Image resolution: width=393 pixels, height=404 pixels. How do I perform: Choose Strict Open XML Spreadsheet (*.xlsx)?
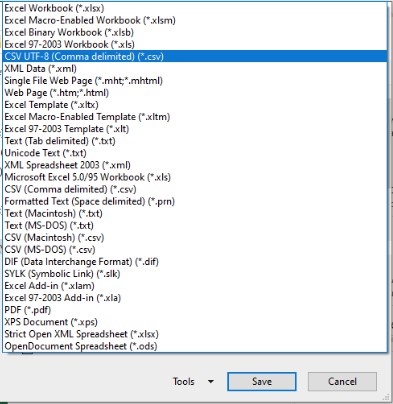(195, 334)
